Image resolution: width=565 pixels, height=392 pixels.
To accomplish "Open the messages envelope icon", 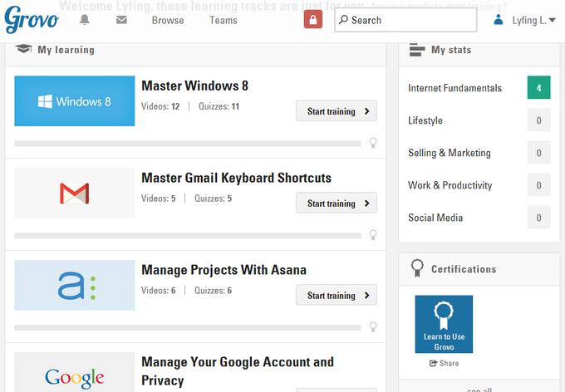I will tap(121, 20).
